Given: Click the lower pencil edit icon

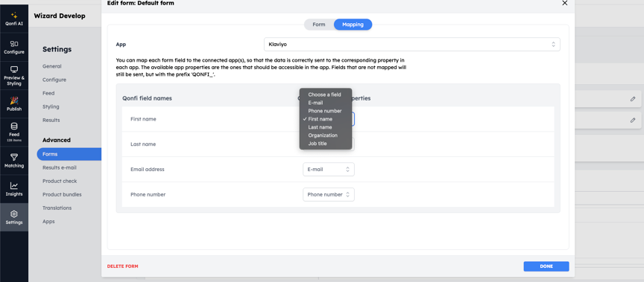Looking at the screenshot, I should 633,121.
